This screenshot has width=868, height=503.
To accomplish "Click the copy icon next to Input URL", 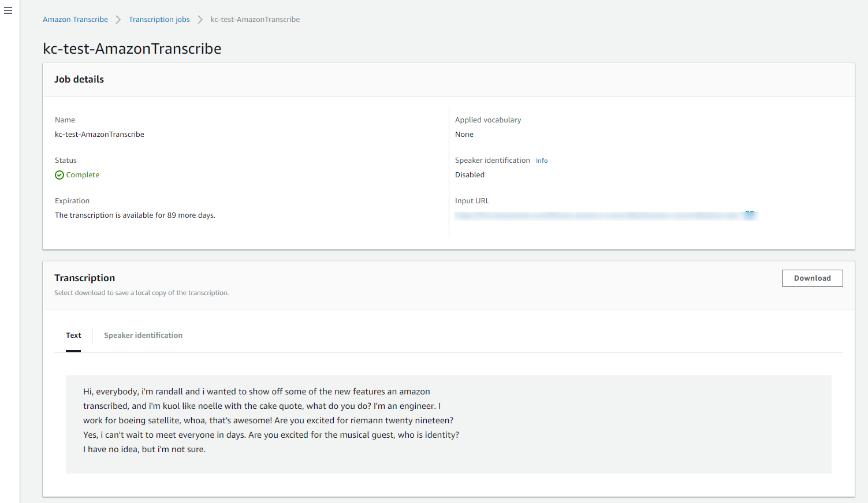I will pyautogui.click(x=750, y=215).
